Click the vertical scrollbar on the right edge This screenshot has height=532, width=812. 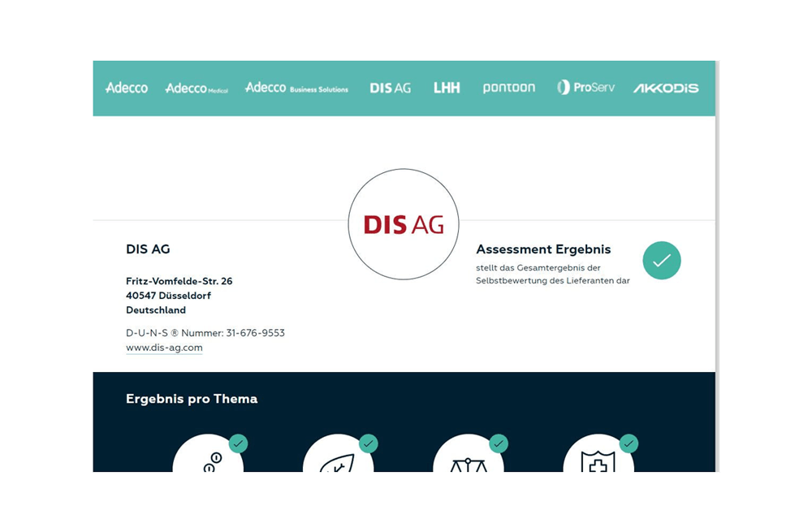tap(717, 266)
